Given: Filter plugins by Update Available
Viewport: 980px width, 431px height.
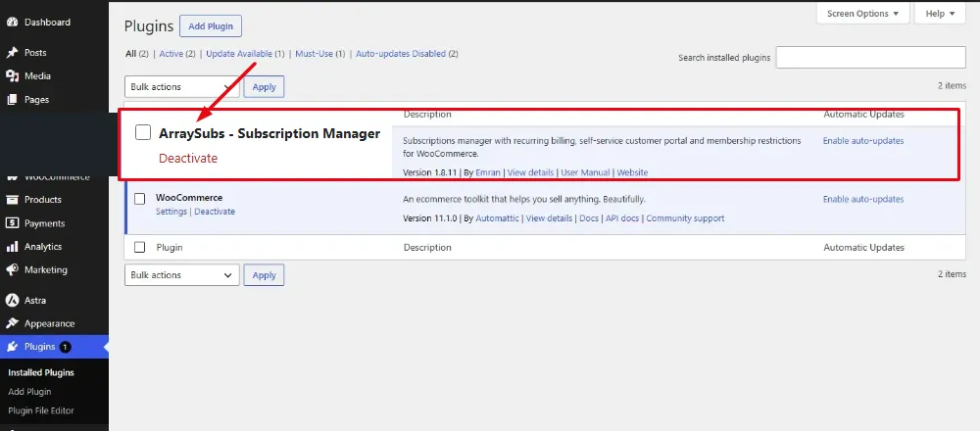Looking at the screenshot, I should click(239, 54).
